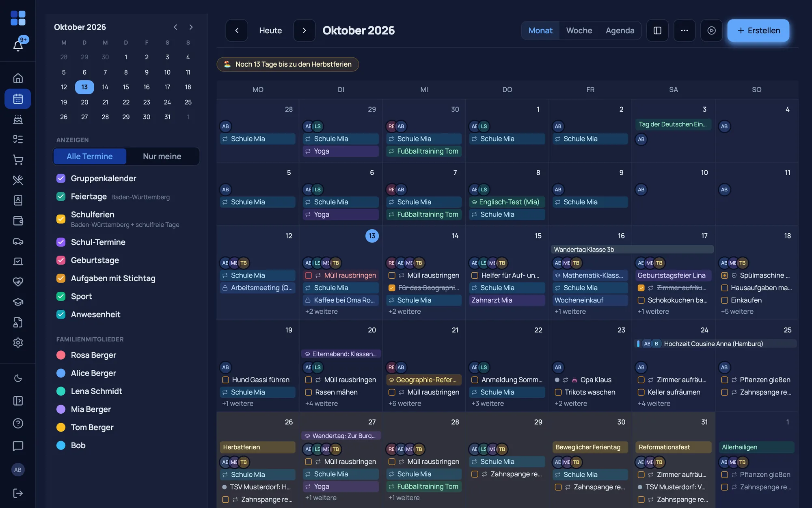812x508 pixels.
Task: Open the home icon in sidebar
Action: 18,78
